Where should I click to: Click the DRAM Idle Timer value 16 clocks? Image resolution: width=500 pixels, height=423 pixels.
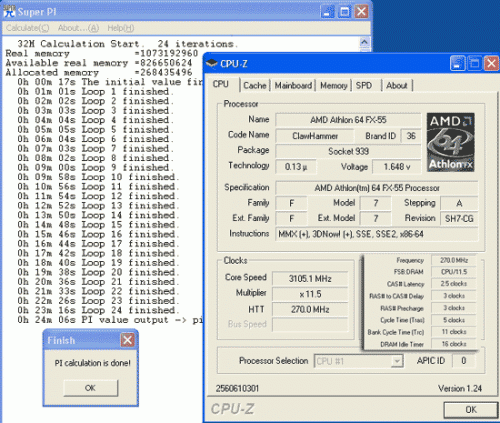click(x=454, y=344)
